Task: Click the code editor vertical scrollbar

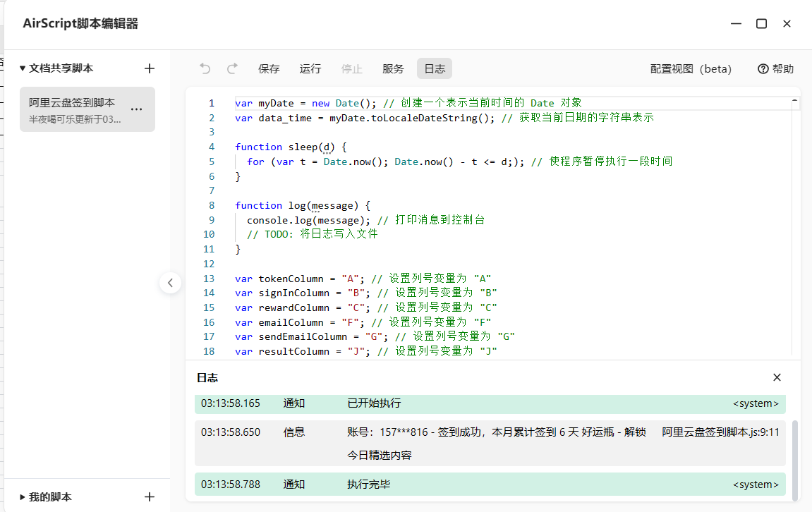Action: 796,228
